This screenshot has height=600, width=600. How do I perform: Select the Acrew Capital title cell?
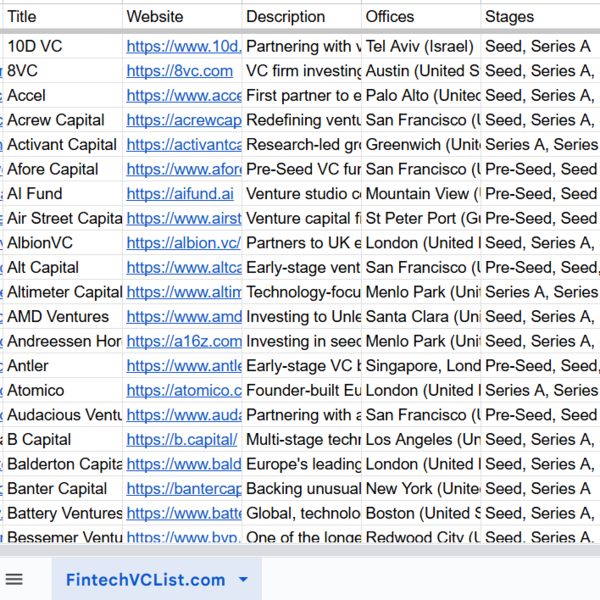pyautogui.click(x=63, y=120)
